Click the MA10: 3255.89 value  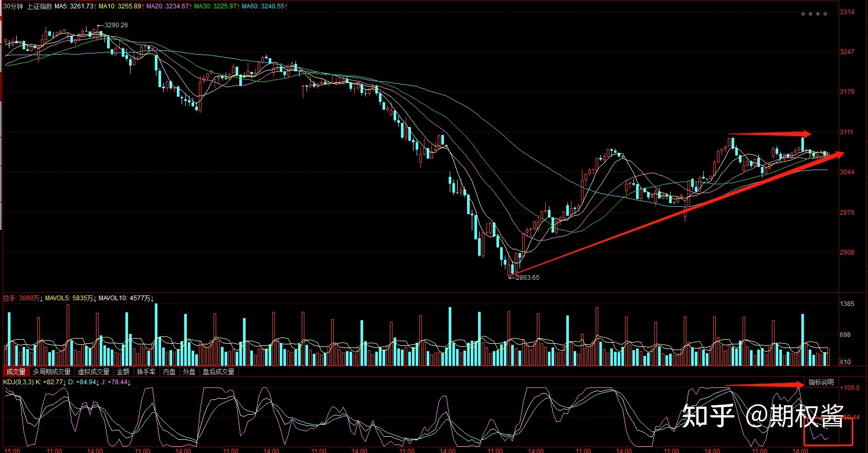pyautogui.click(x=121, y=6)
